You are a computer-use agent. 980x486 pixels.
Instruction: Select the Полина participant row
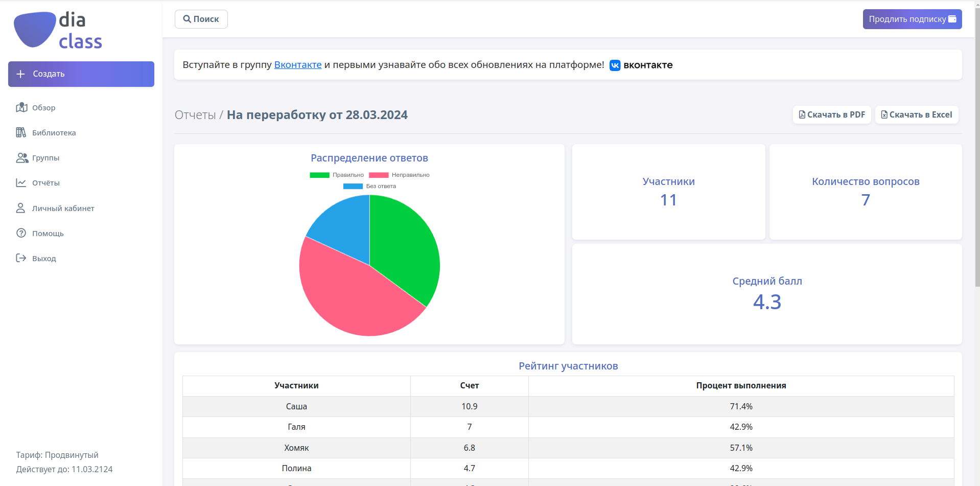pos(568,468)
